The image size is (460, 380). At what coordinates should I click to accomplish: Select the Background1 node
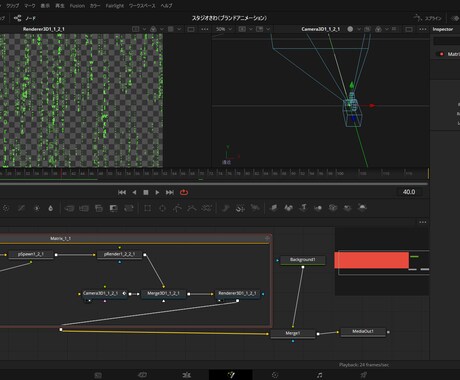303,260
